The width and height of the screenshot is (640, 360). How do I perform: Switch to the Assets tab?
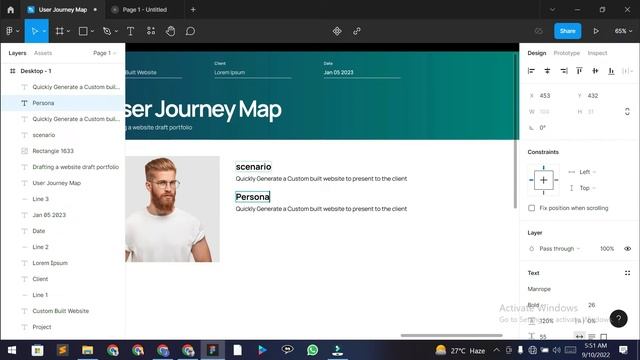coord(43,53)
